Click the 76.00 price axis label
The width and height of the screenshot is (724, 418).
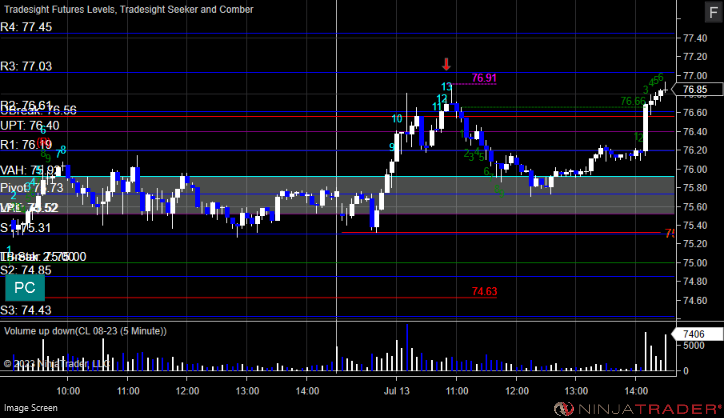[695, 170]
